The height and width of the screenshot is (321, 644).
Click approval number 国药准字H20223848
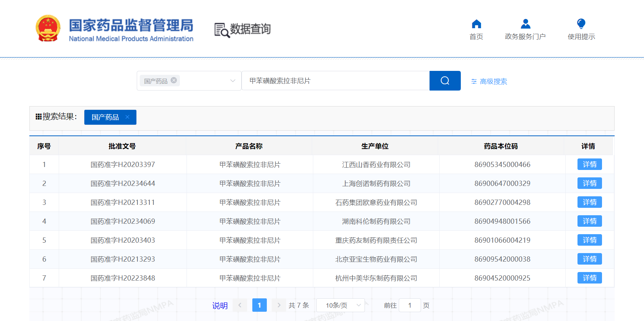[x=123, y=278]
